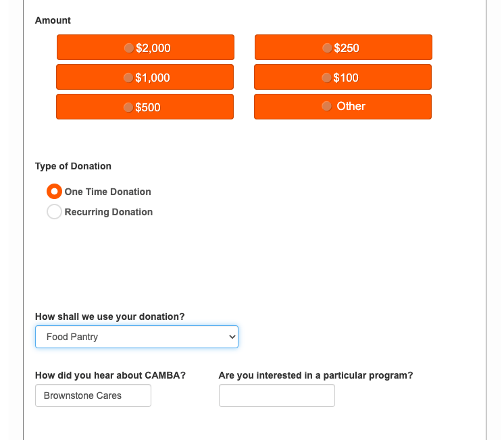Image resolution: width=504 pixels, height=440 pixels.
Task: Select the $250 donation amount
Action: [x=343, y=48]
